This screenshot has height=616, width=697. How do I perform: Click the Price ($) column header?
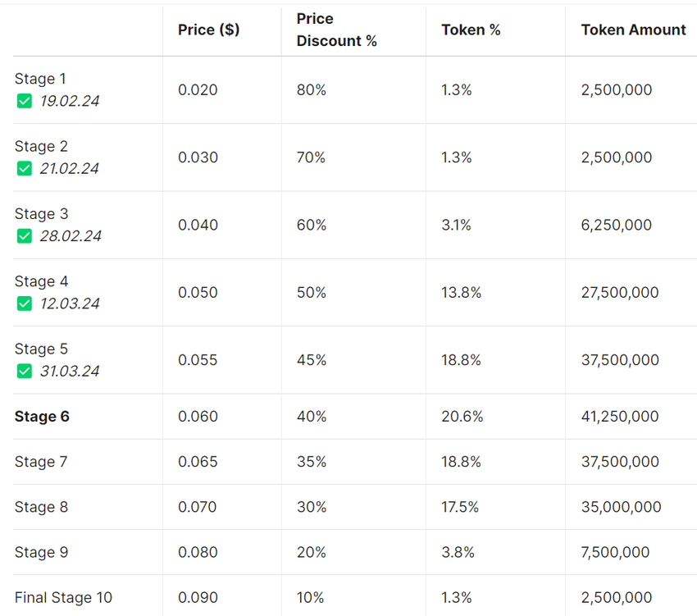pyautogui.click(x=208, y=30)
